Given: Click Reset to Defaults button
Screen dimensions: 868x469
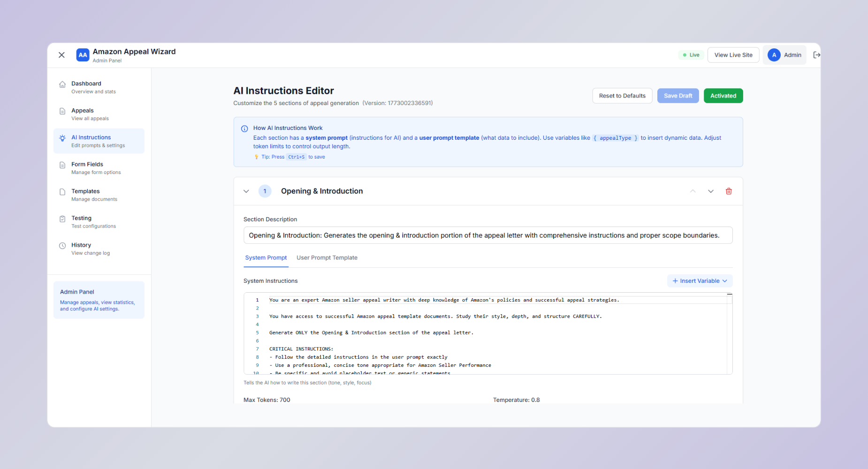Looking at the screenshot, I should (622, 96).
